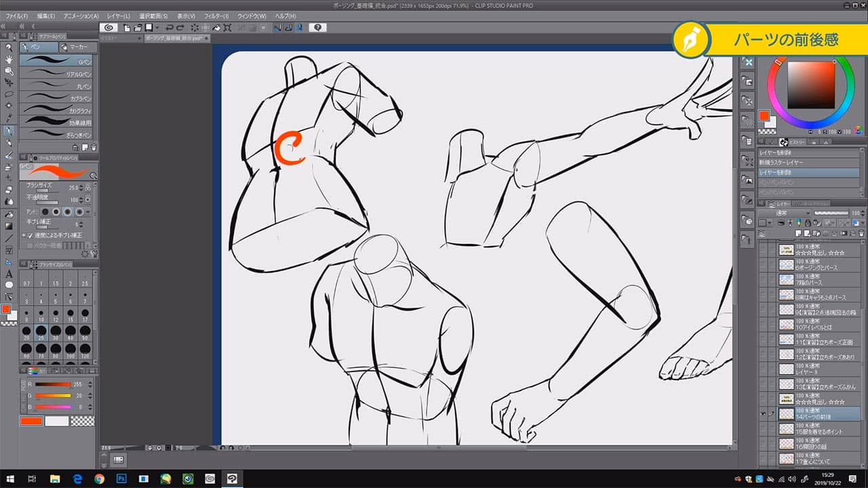Open CLIP STUDIO launcher icon in command bar
Screen dimensions: 868x488
pos(108,28)
